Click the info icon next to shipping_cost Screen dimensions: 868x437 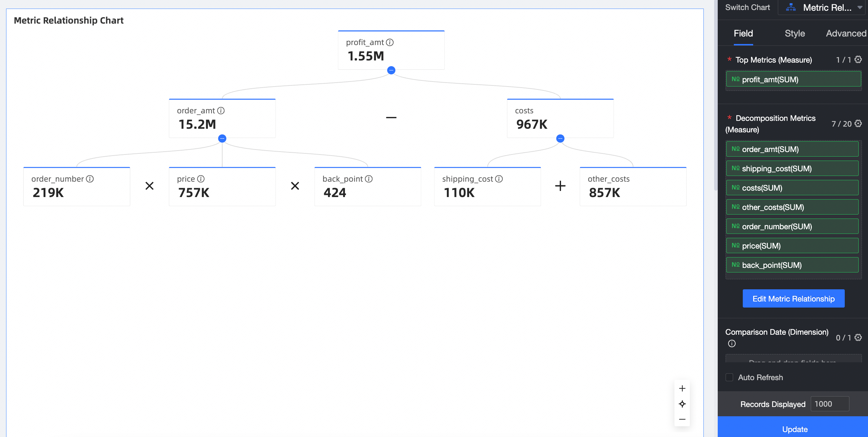coord(499,179)
